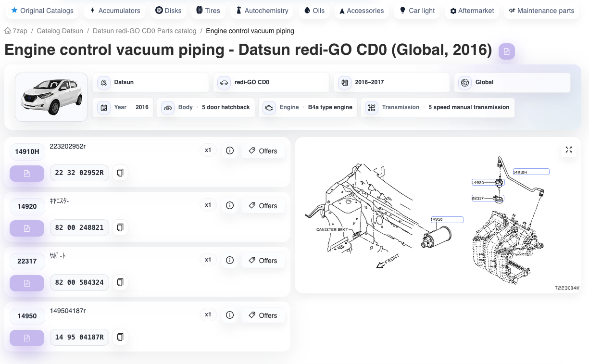
Task: Open the Autochemistry category
Action: click(x=262, y=10)
